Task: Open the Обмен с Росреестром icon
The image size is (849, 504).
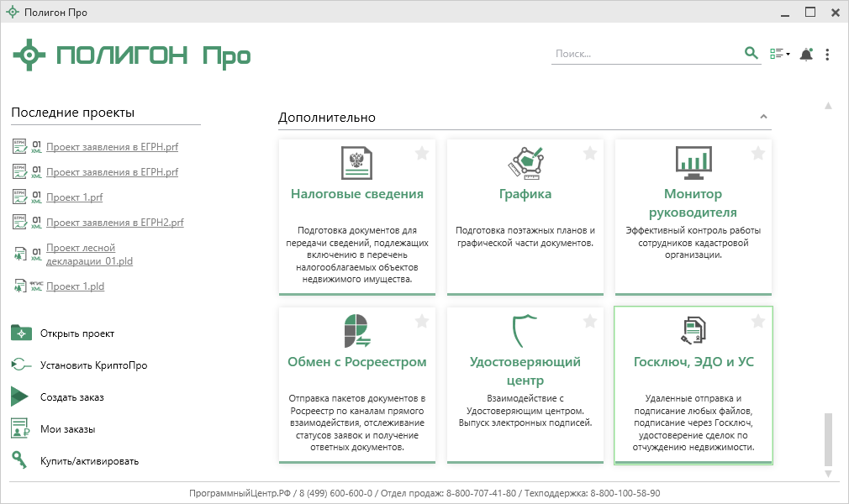Action: pyautogui.click(x=357, y=330)
